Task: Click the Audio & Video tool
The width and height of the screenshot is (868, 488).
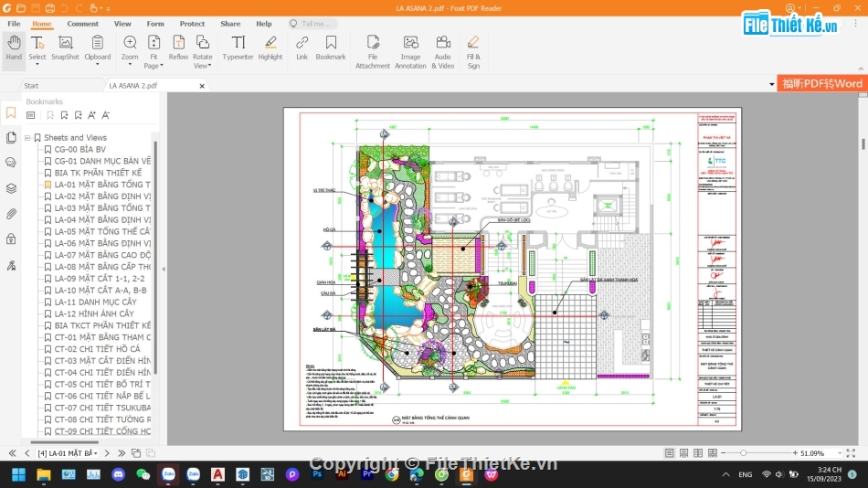Action: tap(443, 51)
